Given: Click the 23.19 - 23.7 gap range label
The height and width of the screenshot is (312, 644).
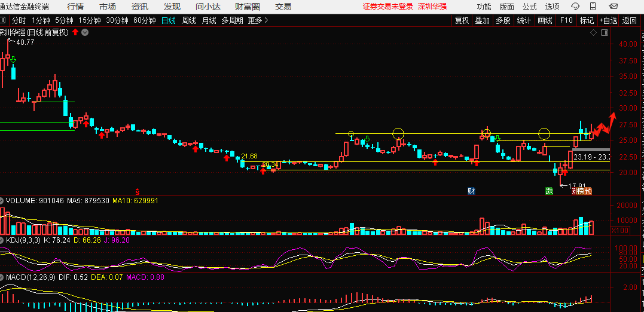Looking at the screenshot, I should (592, 157).
